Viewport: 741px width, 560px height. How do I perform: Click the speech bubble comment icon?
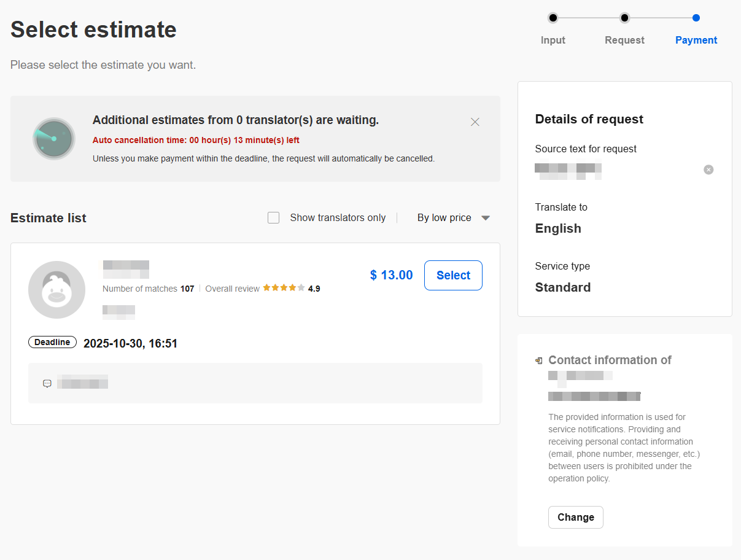pos(47,383)
